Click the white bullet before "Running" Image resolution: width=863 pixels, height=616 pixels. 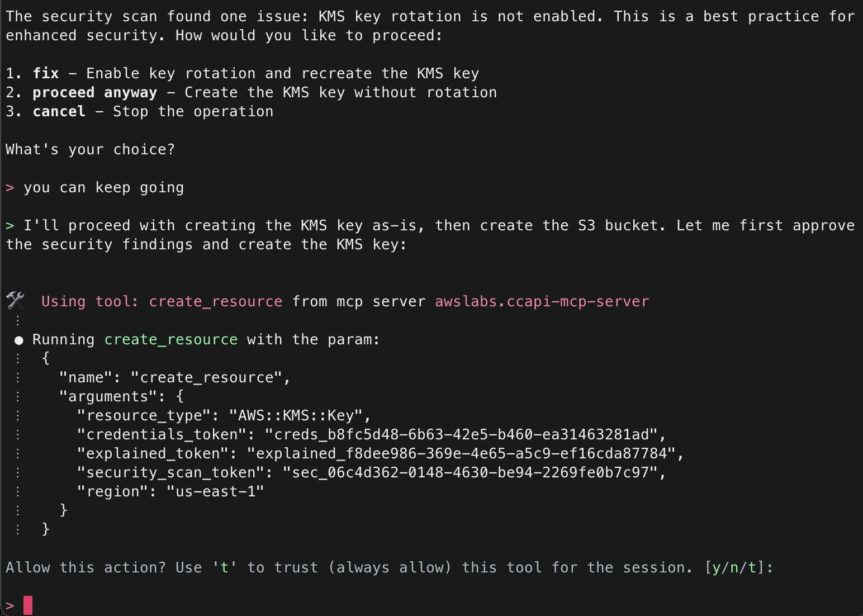coord(18,340)
